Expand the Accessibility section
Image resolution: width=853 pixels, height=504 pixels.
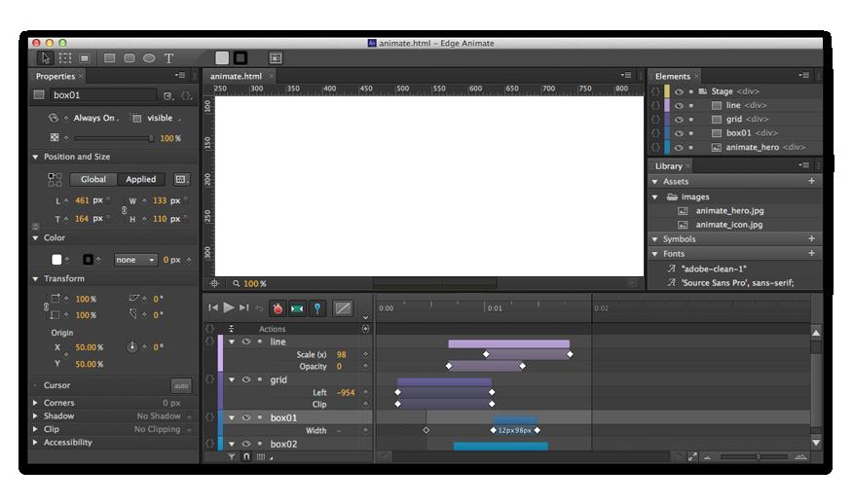click(x=35, y=442)
